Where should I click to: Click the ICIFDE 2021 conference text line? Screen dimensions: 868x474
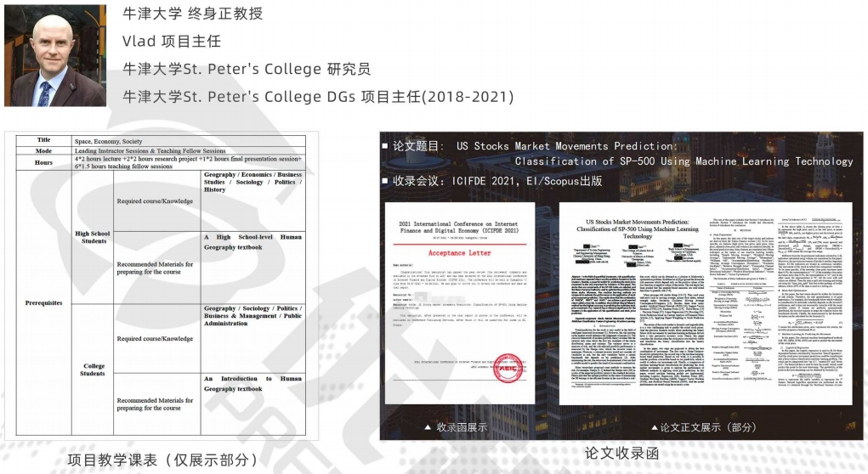coord(497,181)
